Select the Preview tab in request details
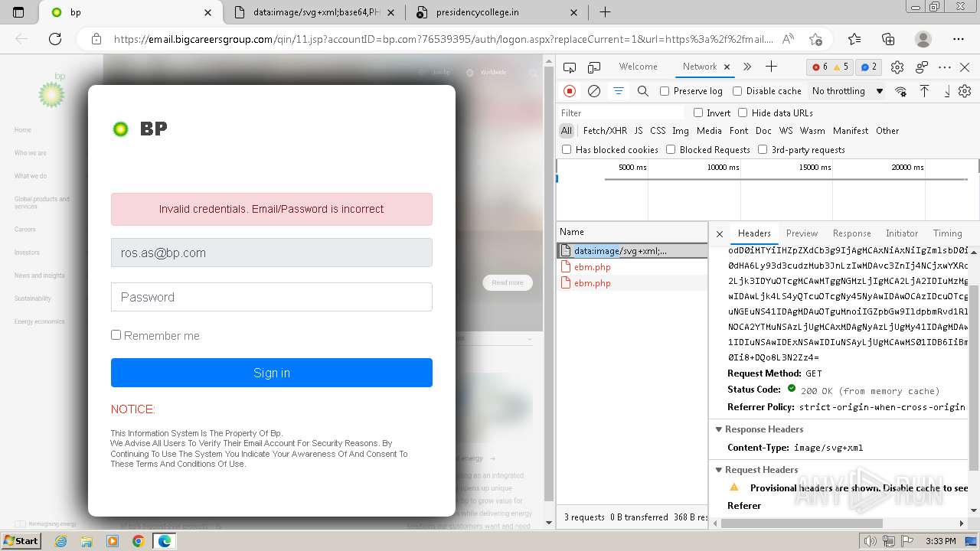This screenshot has height=551, width=980. (802, 233)
